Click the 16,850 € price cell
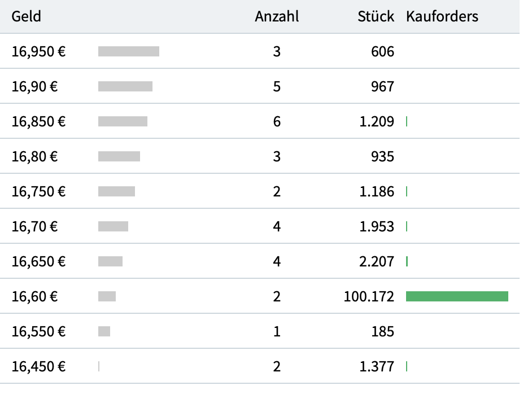 (38, 122)
